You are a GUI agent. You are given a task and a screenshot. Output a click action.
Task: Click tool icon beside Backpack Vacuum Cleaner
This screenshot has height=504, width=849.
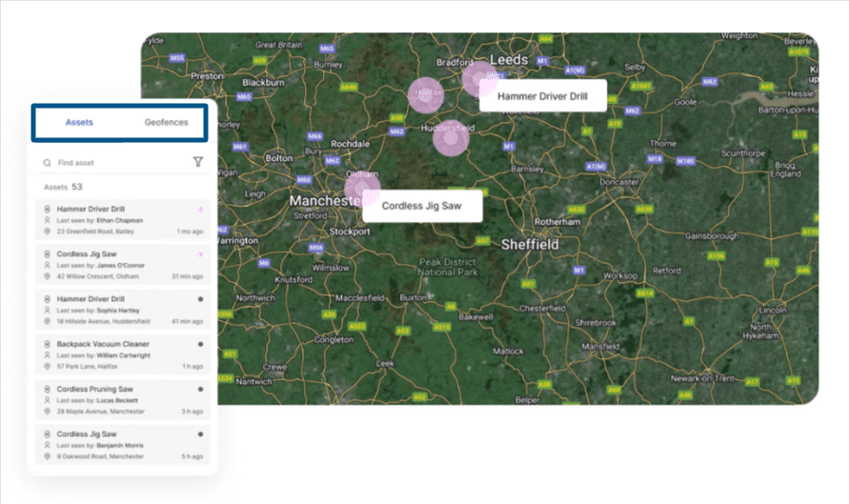click(47, 344)
